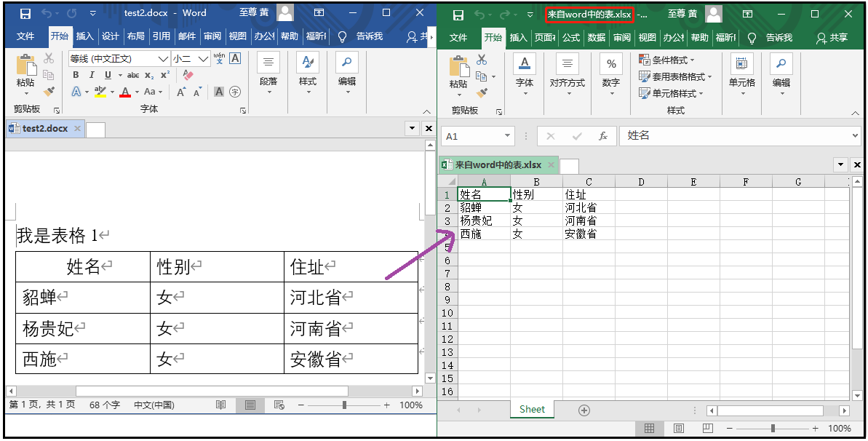
Task: Apply red font color in Word
Action: 125,92
